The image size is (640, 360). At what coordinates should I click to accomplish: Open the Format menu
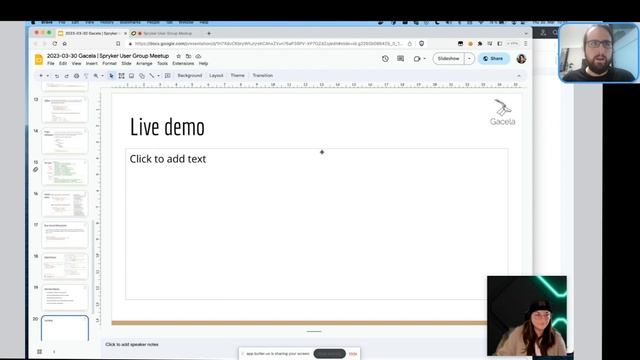coord(109,64)
